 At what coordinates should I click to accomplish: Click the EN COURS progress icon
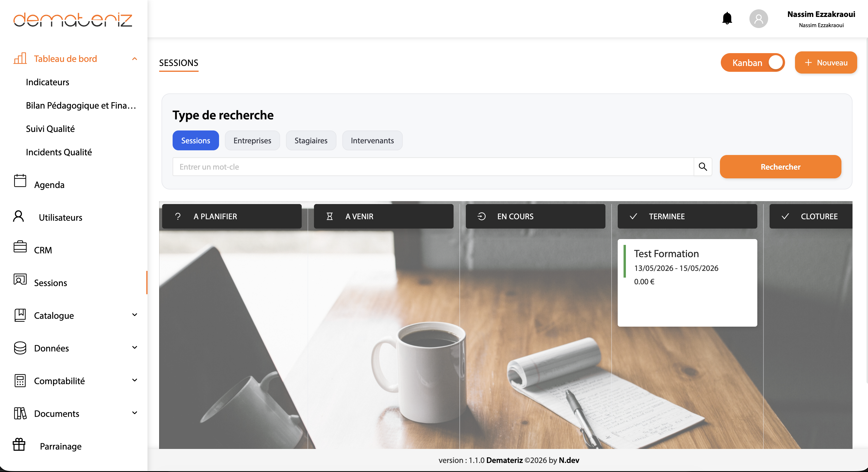pos(482,216)
